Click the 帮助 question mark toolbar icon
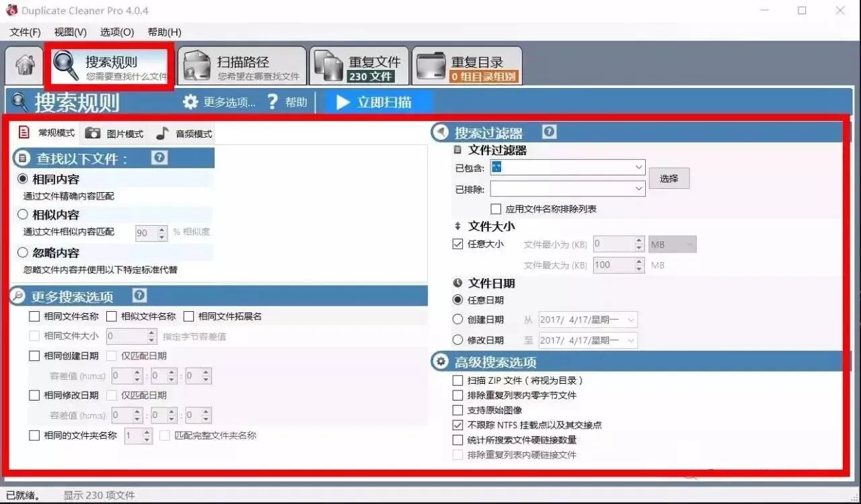The image size is (861, 504). [272, 101]
